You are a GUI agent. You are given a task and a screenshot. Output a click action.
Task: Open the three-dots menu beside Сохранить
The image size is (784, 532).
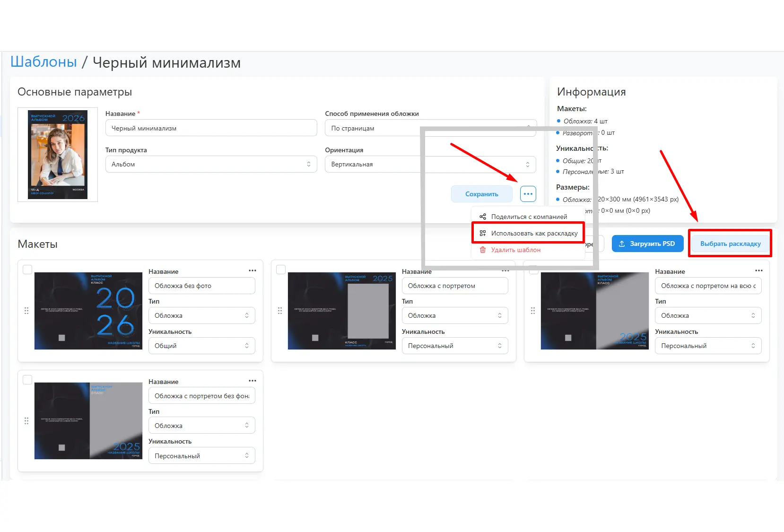528,194
